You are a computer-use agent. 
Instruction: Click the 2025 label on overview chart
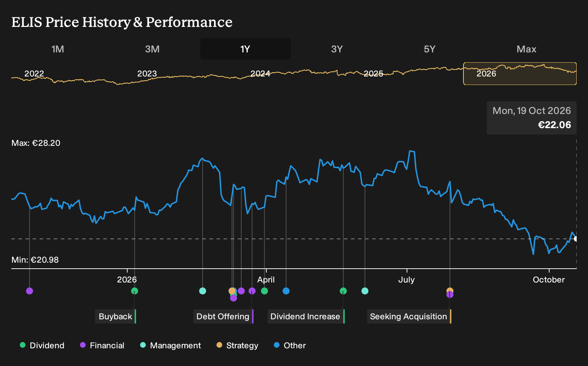coord(373,74)
